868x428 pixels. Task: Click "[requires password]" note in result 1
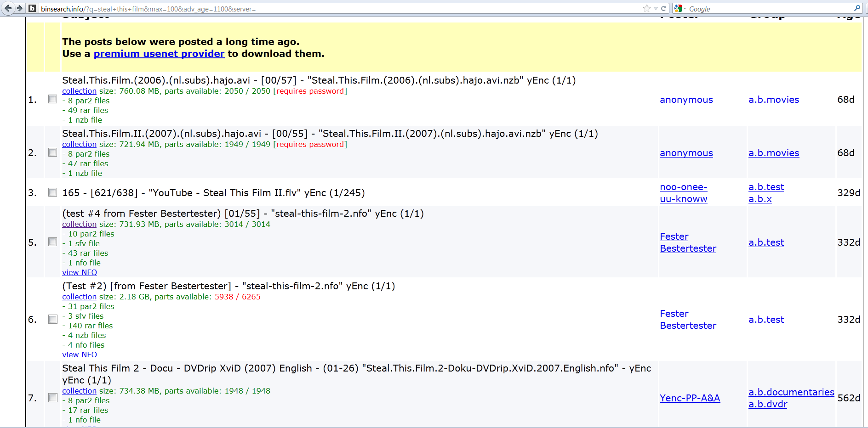pyautogui.click(x=310, y=91)
